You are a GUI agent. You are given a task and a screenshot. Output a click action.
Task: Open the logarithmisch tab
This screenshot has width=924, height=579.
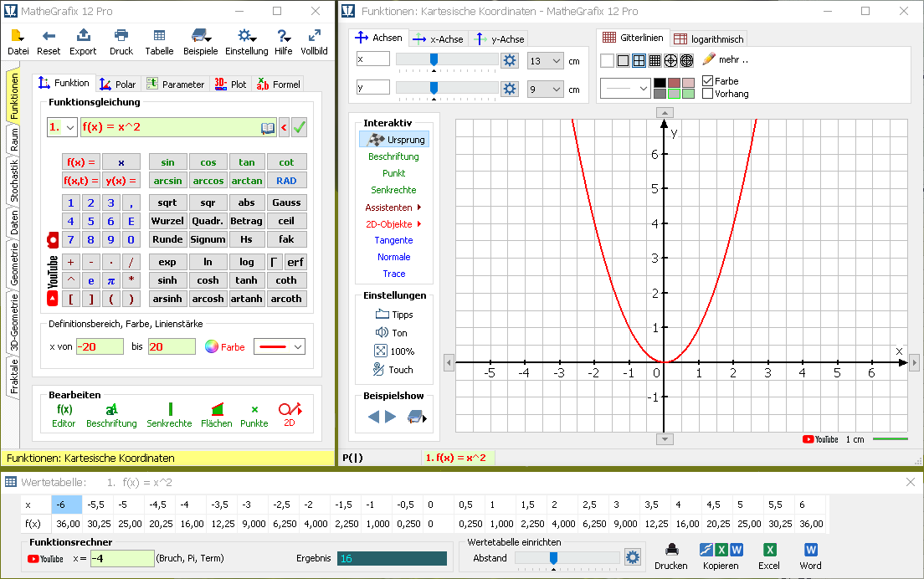pyautogui.click(x=709, y=38)
